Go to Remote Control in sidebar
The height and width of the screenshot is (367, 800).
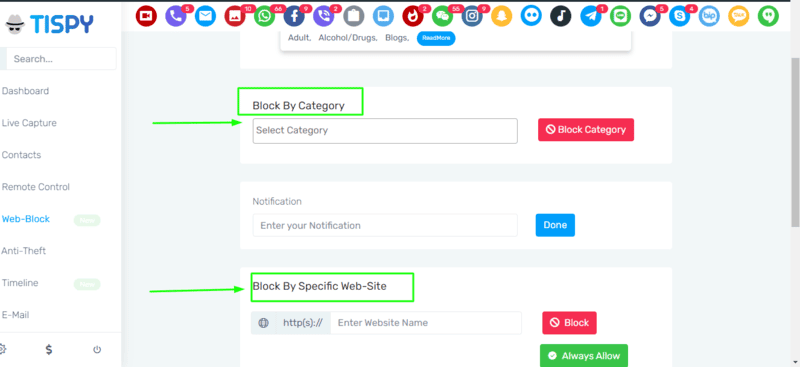coord(36,187)
